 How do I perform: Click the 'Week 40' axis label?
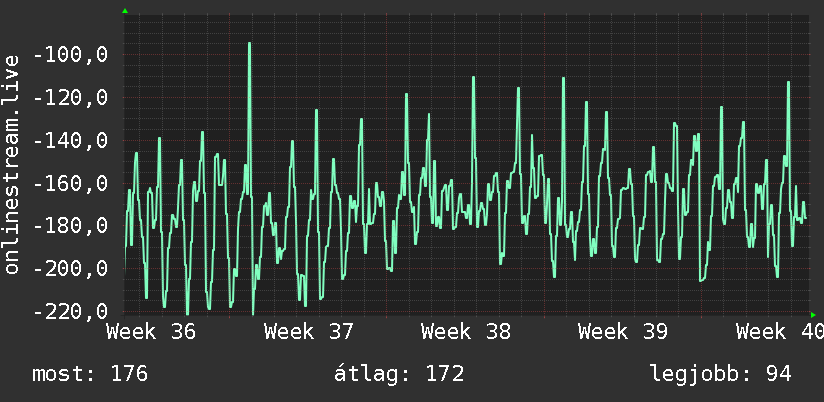coord(780,332)
